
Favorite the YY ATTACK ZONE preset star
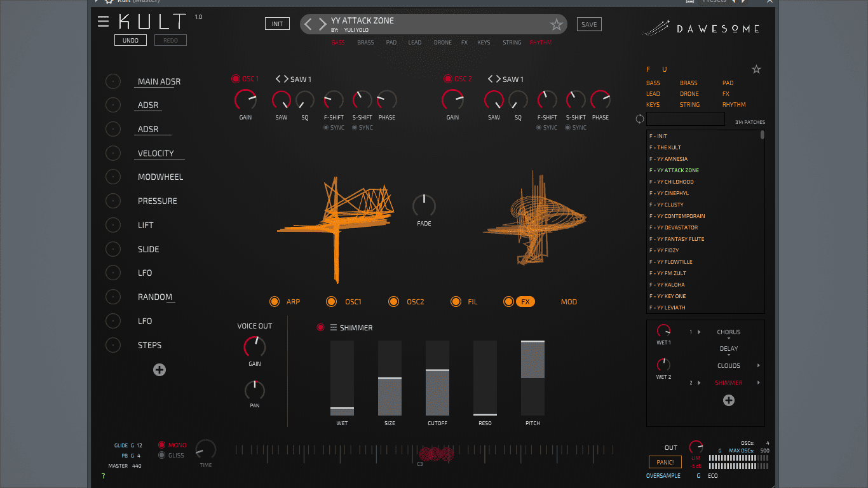pyautogui.click(x=557, y=25)
